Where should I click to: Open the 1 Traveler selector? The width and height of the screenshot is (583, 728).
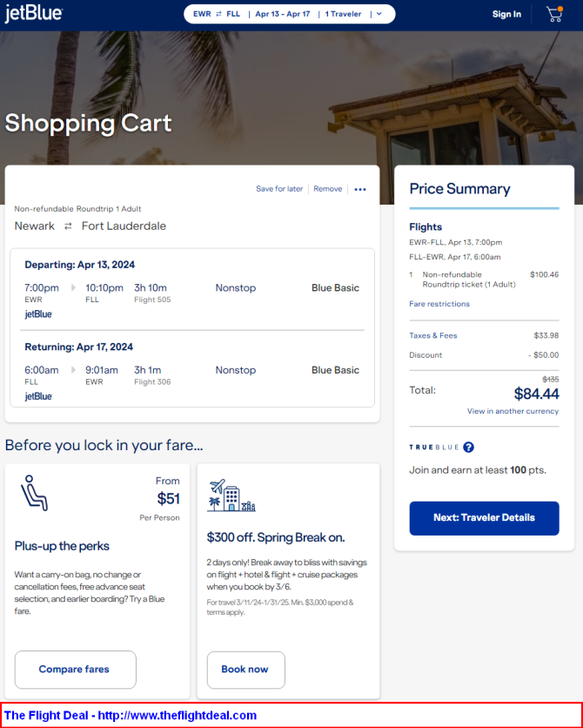343,14
